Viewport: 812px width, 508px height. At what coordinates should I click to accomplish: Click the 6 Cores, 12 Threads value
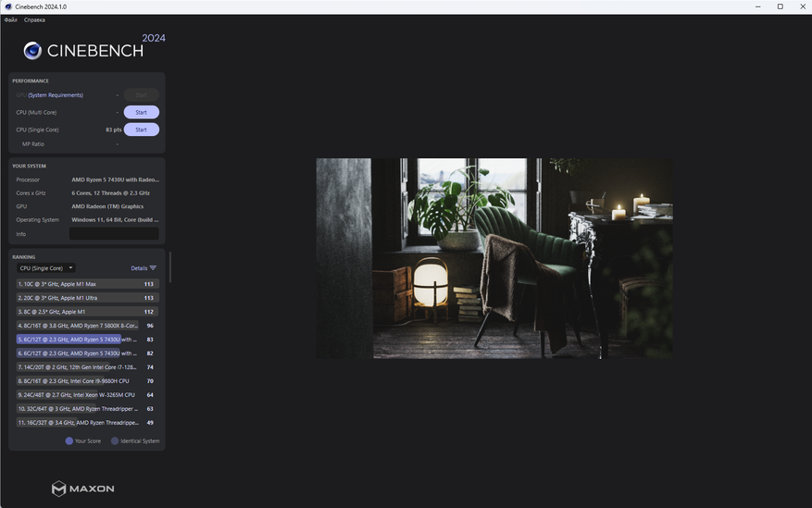pos(111,193)
